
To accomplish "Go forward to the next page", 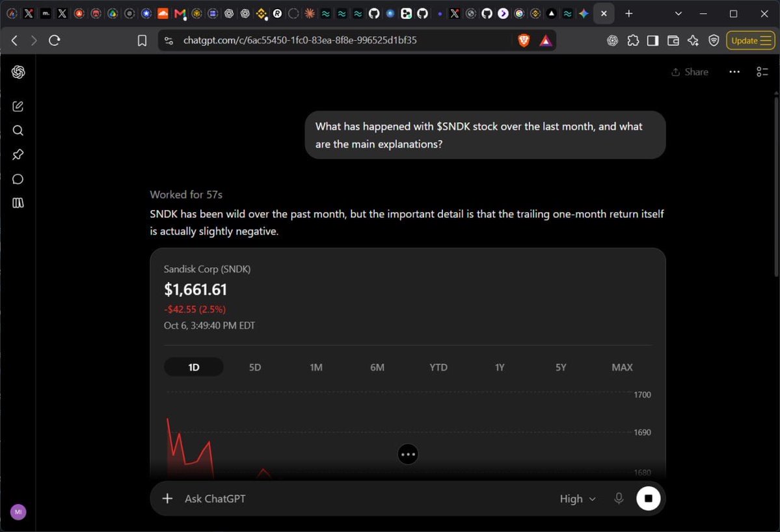I will pyautogui.click(x=34, y=40).
